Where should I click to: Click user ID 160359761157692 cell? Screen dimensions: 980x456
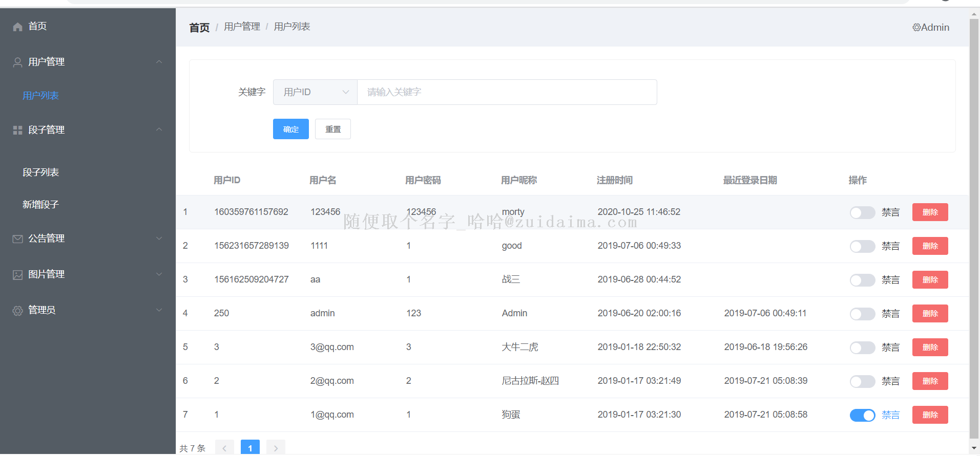coord(251,212)
